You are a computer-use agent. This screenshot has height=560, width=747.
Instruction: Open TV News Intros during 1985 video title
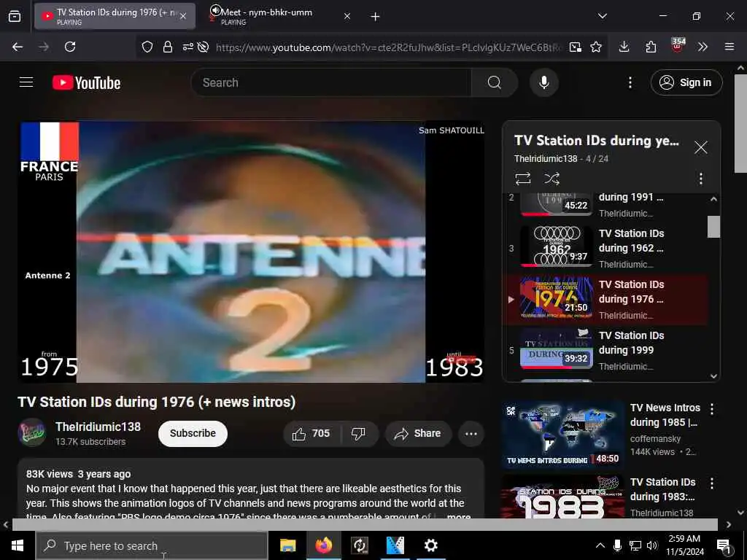(x=665, y=415)
